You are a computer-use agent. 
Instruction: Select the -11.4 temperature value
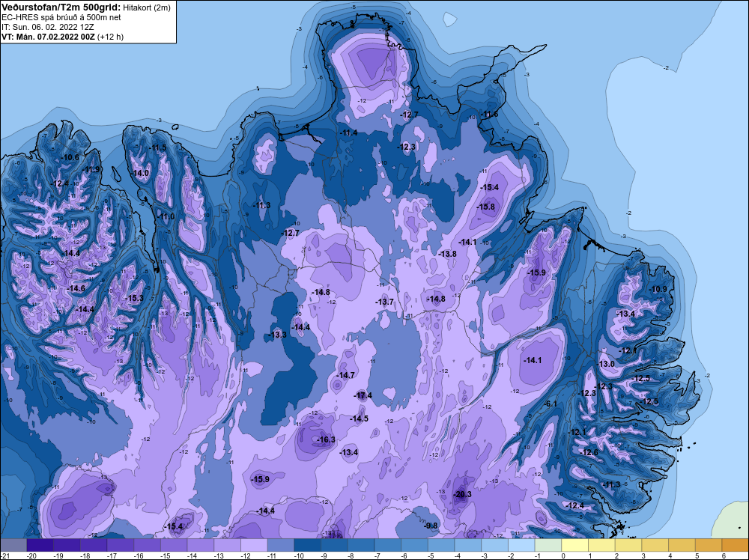tap(349, 133)
